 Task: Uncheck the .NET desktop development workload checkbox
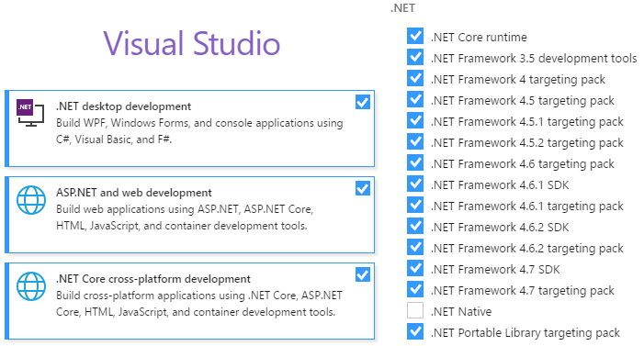tap(363, 102)
